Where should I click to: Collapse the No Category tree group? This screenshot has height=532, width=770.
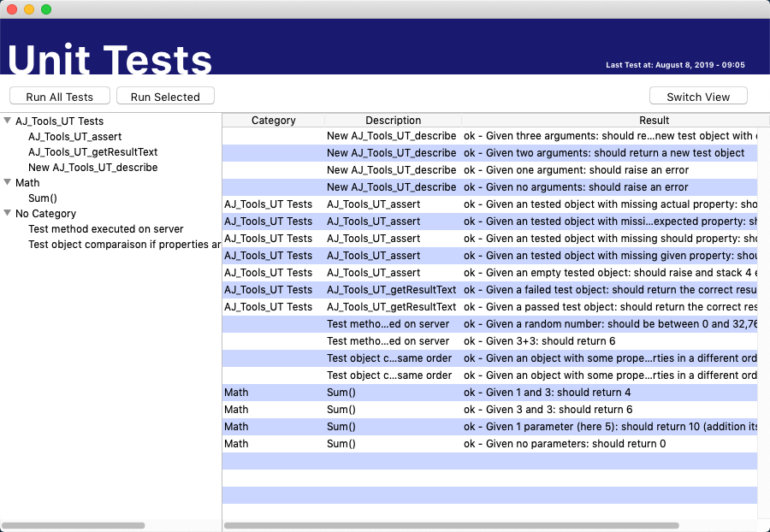[8, 213]
